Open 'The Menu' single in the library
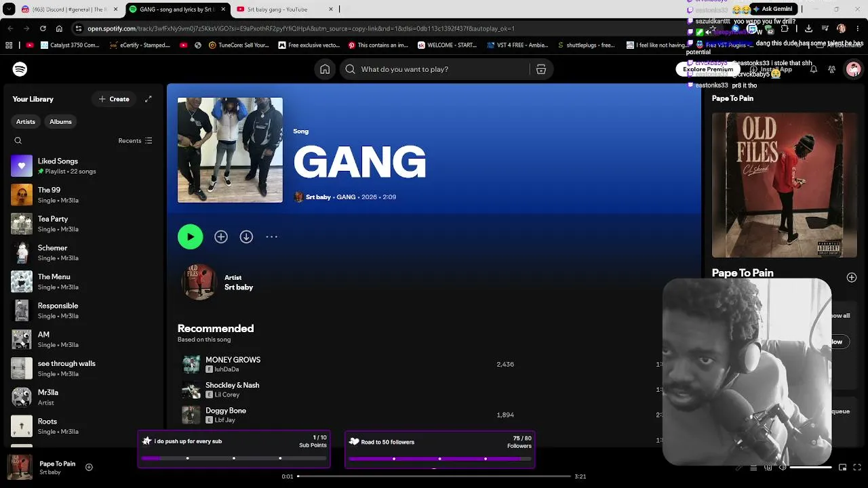The height and width of the screenshot is (488, 868). (x=85, y=281)
